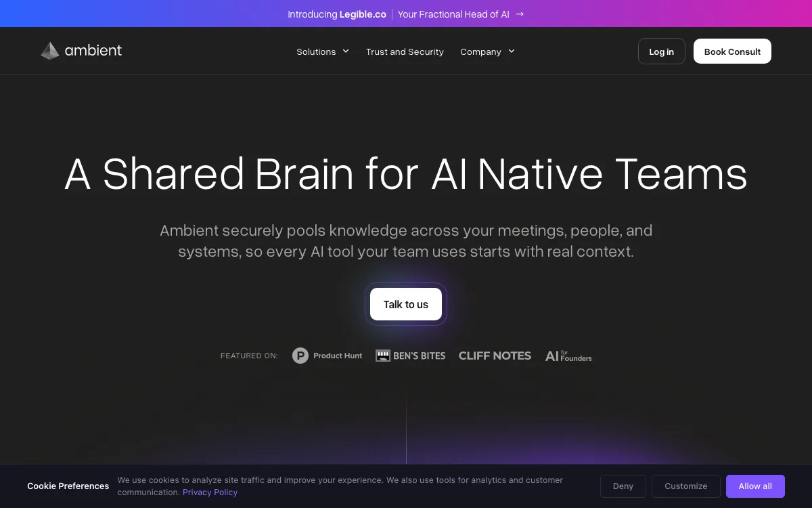Click the Ben's Bites logo
Image resolution: width=812 pixels, height=508 pixels.
tap(411, 356)
